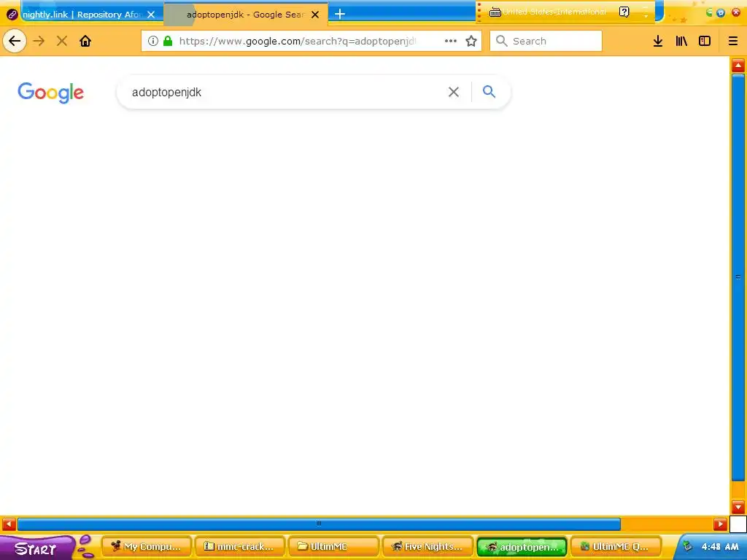747x560 pixels.
Task: Select the adoptopenjdk Google Search tab
Action: [x=245, y=15]
